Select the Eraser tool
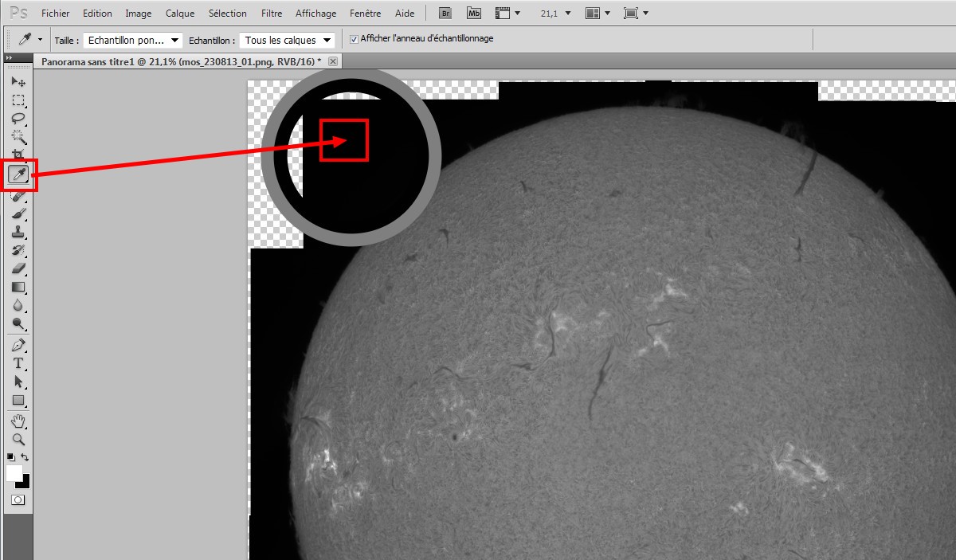Screen dimensions: 956x560 pos(18,268)
